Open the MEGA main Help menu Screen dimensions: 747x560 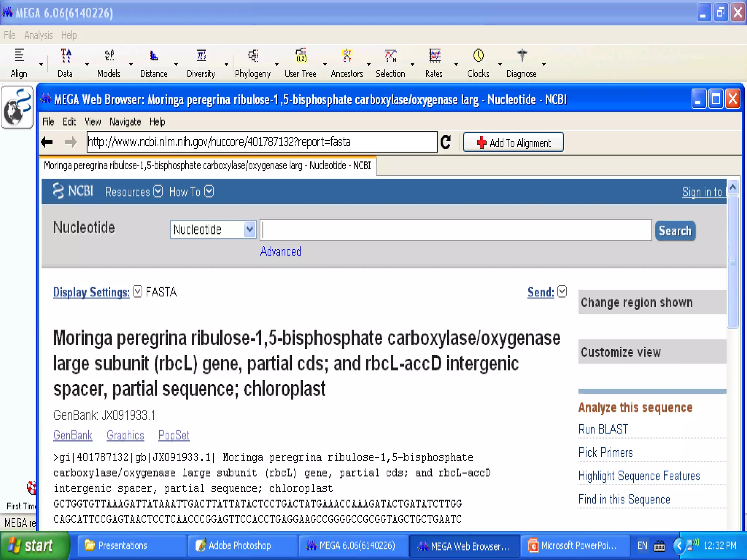69,35
